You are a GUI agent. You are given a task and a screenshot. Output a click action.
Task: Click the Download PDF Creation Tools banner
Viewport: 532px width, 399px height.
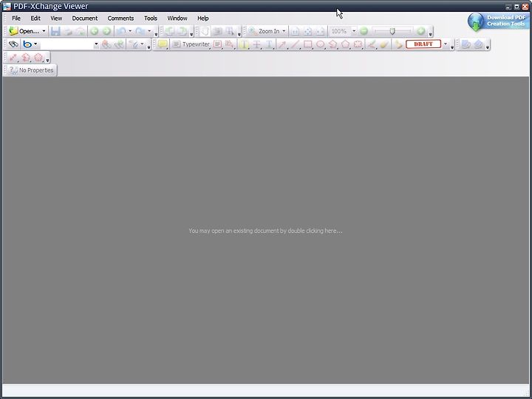pos(497,21)
